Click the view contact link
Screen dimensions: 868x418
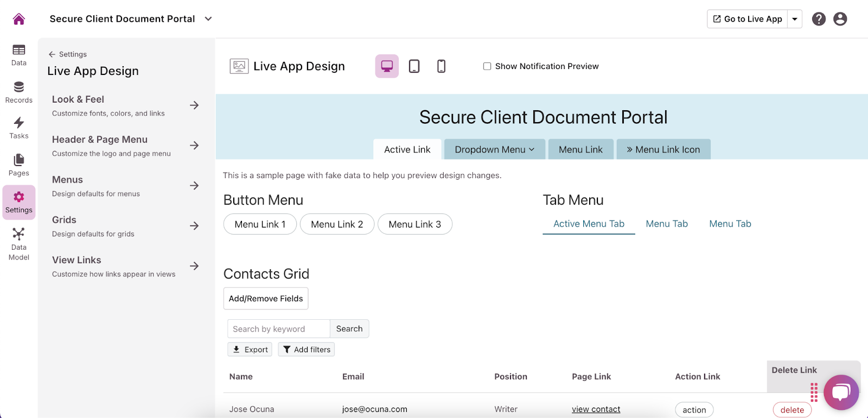coord(596,409)
